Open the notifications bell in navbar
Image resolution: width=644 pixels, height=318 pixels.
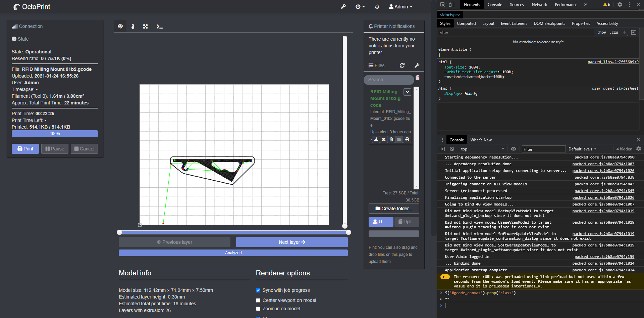[x=377, y=7]
